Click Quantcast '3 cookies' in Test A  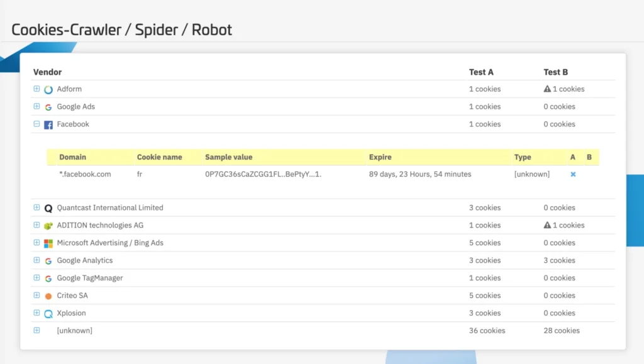485,207
